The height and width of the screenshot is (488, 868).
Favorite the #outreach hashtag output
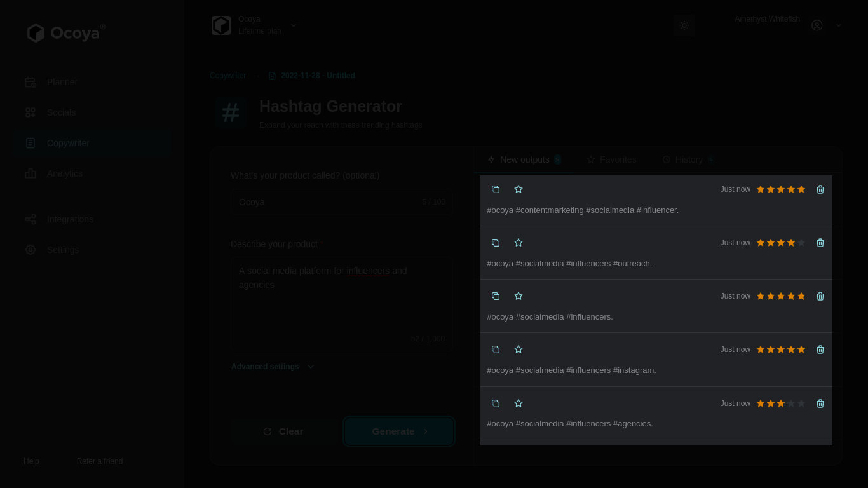pyautogui.click(x=519, y=243)
